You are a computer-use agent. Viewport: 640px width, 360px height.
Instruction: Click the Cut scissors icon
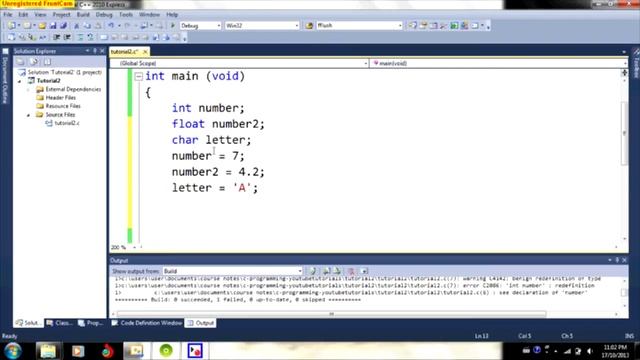pyautogui.click(x=76, y=26)
